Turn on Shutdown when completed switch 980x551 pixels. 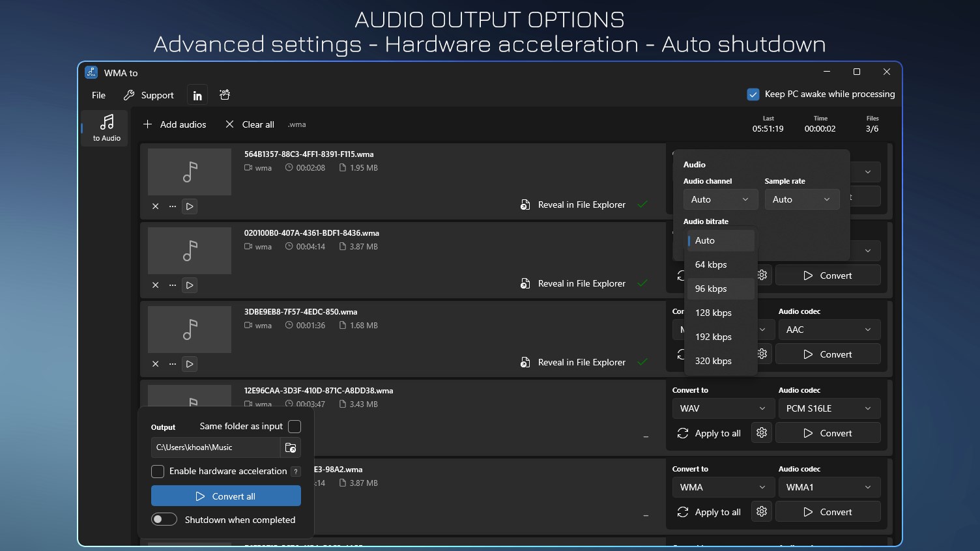point(164,520)
